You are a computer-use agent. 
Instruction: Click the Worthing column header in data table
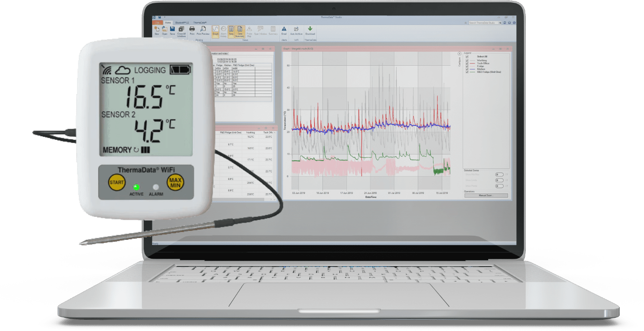point(251,132)
